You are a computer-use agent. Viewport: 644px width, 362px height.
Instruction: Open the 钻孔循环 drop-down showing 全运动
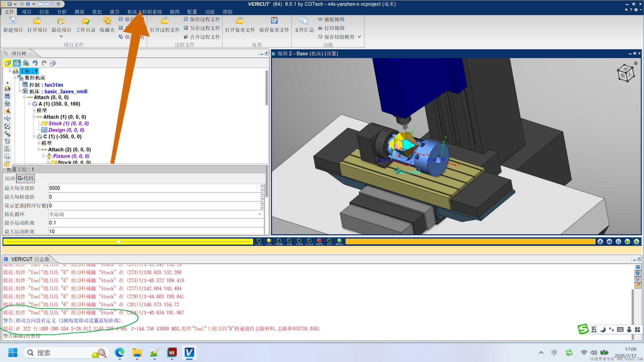click(x=260, y=214)
